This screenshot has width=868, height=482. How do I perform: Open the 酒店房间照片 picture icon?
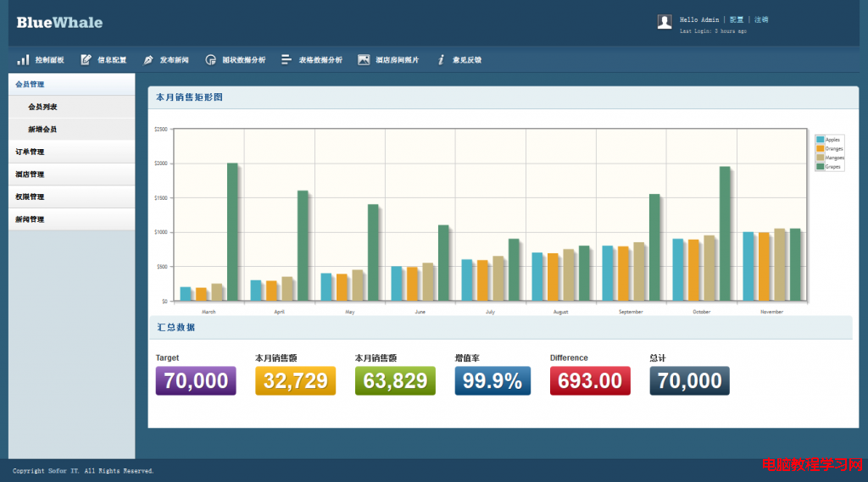(x=364, y=60)
